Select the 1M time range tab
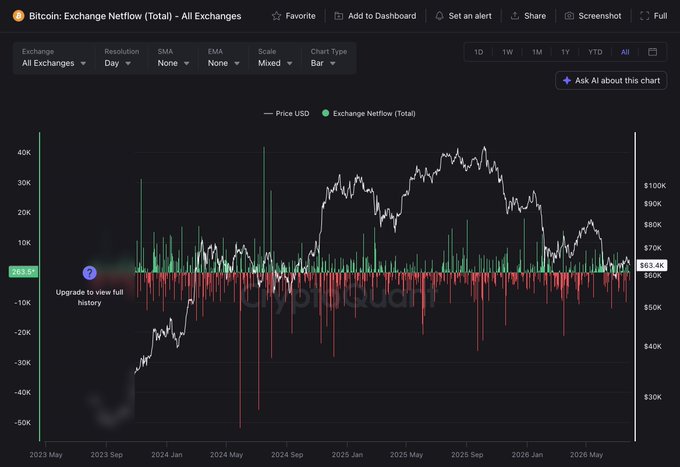The height and width of the screenshot is (467, 680). click(x=537, y=52)
